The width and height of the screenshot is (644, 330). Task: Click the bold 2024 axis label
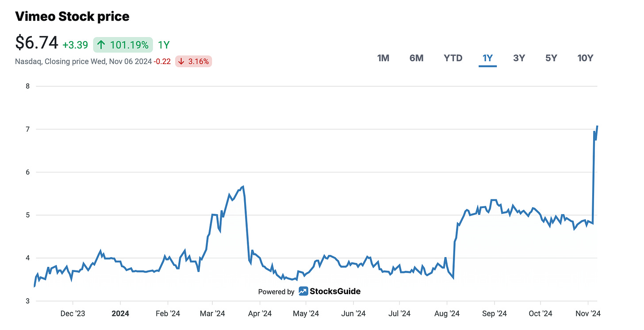120,314
